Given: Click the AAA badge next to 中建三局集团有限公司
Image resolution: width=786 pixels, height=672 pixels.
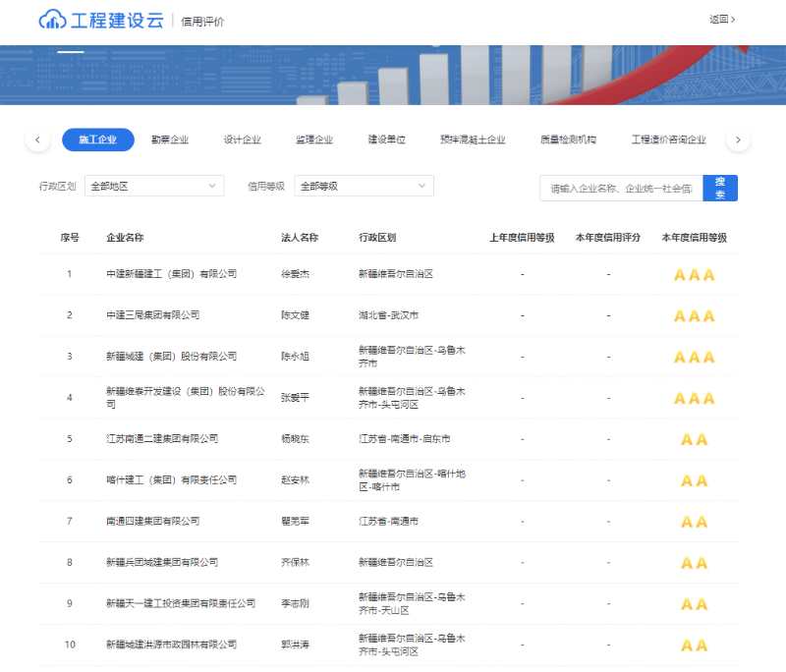Looking at the screenshot, I should (x=694, y=315).
